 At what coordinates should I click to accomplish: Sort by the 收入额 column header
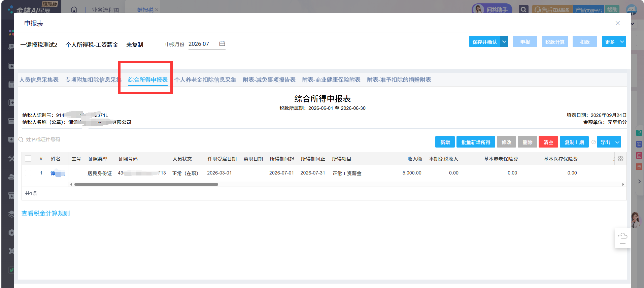[415, 159]
